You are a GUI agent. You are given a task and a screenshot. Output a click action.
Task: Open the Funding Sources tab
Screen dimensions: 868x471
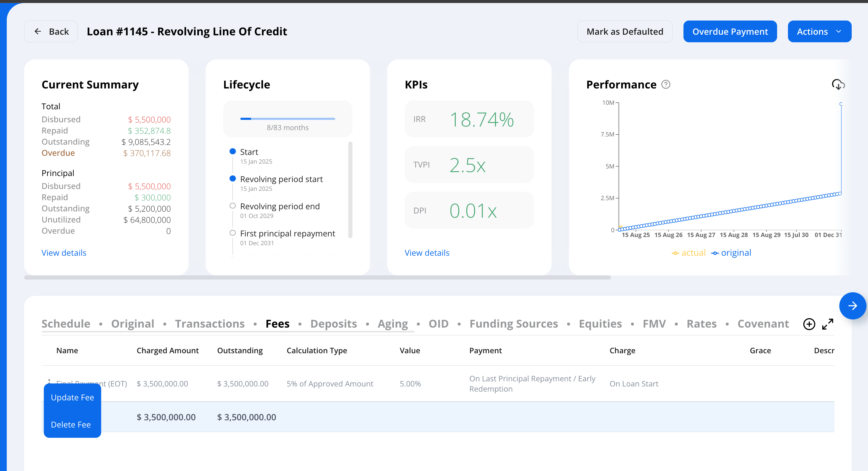point(513,324)
